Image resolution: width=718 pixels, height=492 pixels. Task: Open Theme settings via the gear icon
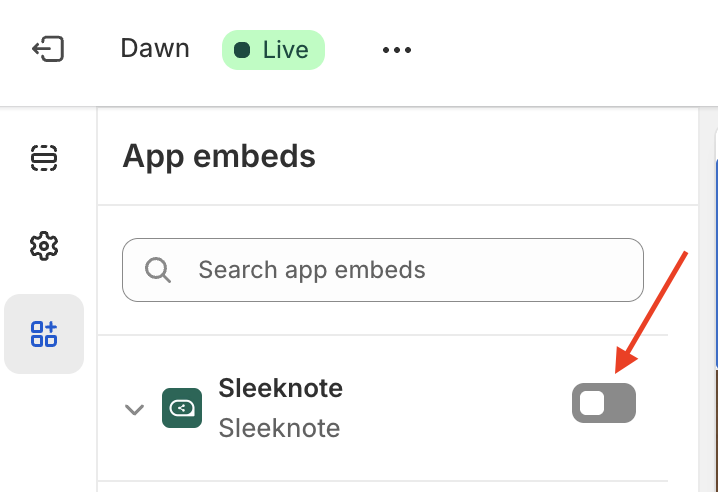(x=44, y=246)
